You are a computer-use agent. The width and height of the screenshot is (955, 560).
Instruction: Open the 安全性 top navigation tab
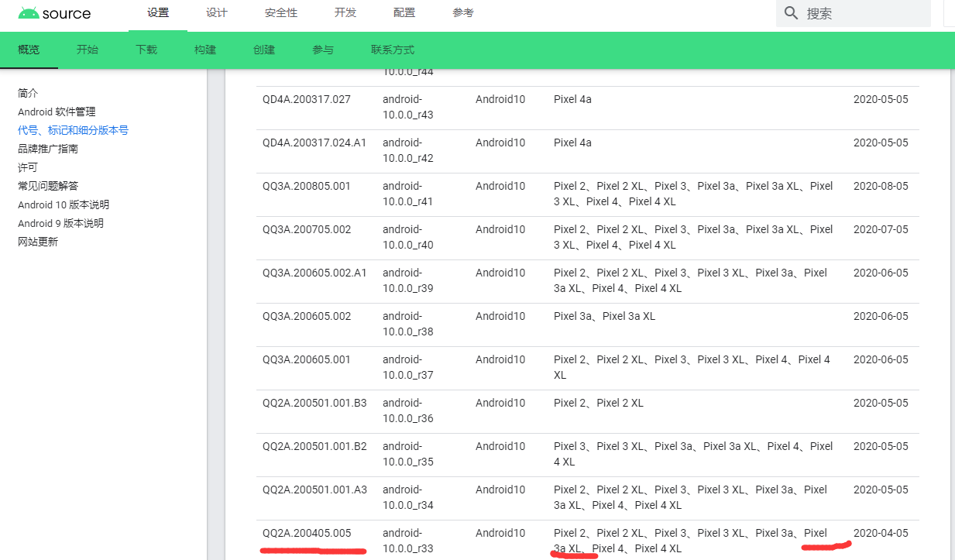coord(281,13)
